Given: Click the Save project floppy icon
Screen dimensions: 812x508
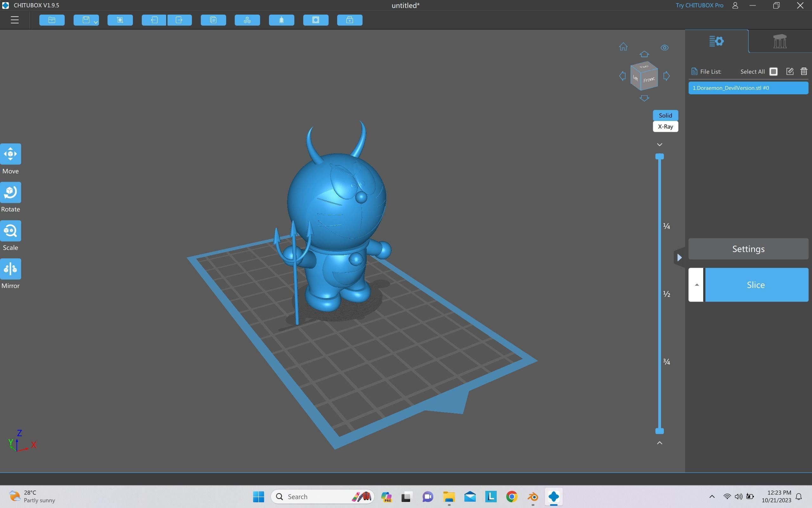Looking at the screenshot, I should pyautogui.click(x=86, y=20).
